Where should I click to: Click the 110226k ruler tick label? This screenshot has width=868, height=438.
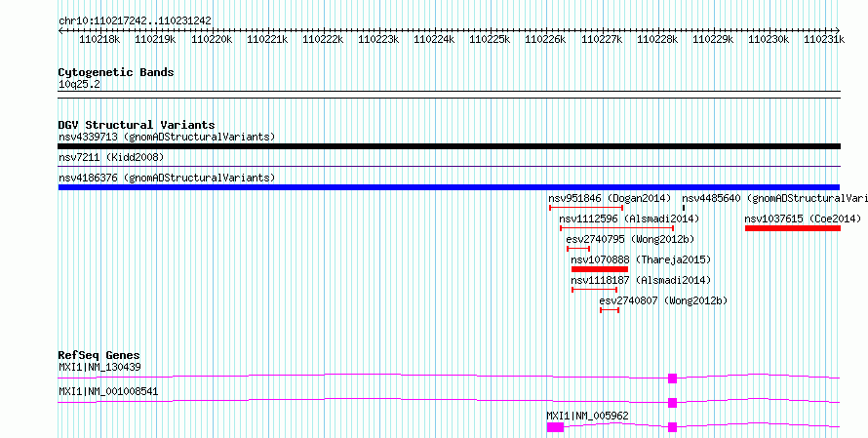[x=545, y=39]
